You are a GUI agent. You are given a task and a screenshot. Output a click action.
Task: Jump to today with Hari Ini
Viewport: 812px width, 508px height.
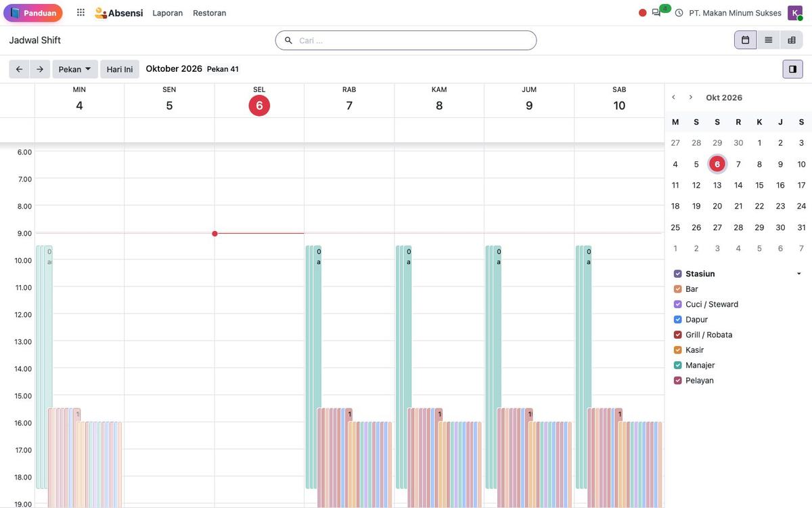[120, 69]
